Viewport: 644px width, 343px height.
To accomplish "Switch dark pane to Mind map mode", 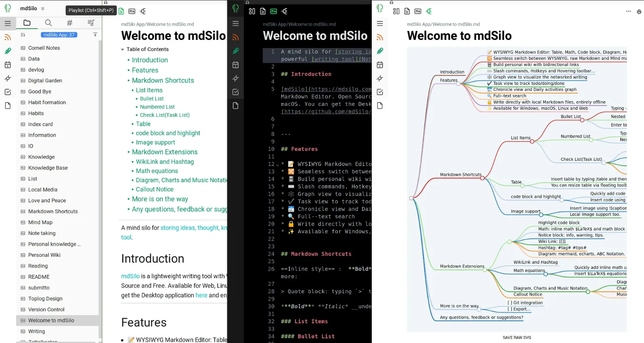I will tap(285, 12).
